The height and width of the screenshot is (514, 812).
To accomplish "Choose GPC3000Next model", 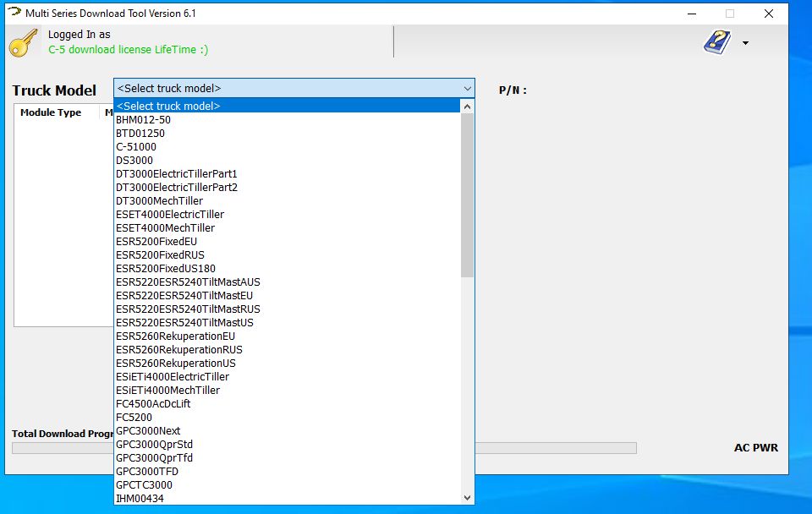I will [287, 430].
